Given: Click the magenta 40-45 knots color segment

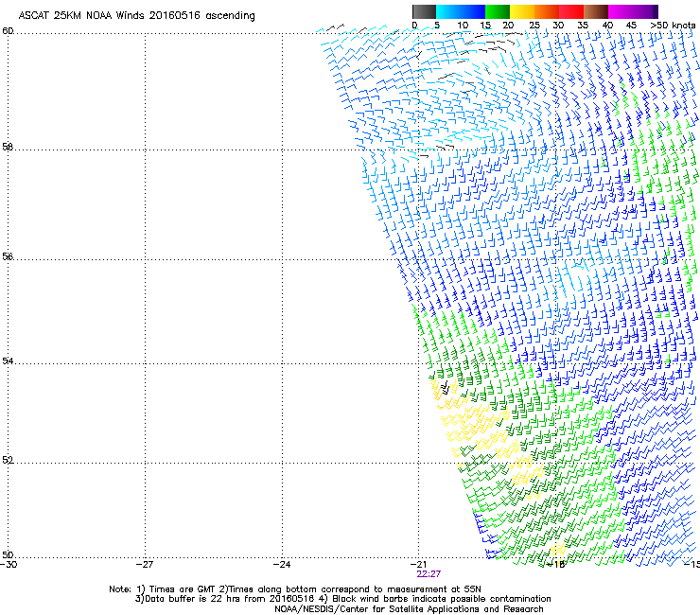Looking at the screenshot, I should pyautogui.click(x=621, y=11).
